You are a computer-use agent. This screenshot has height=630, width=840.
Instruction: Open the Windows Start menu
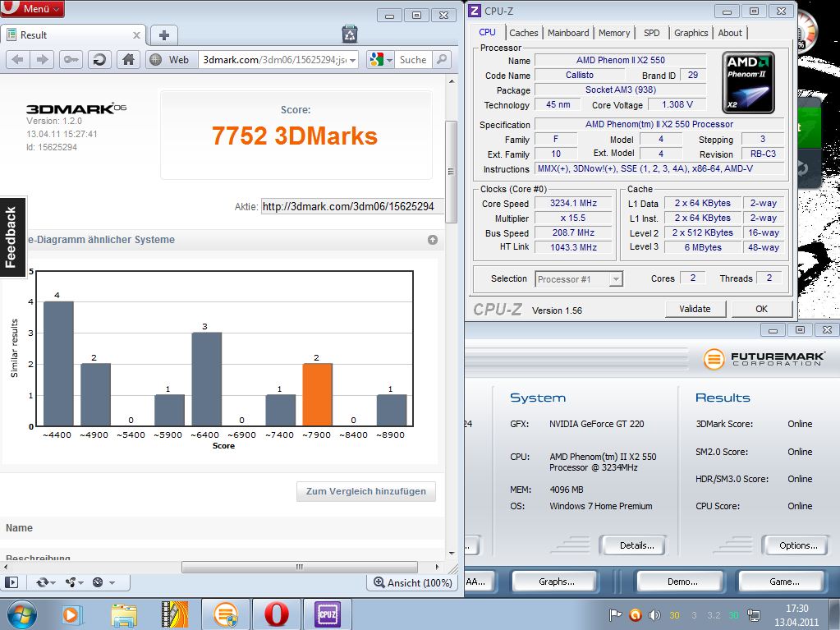coord(22,614)
